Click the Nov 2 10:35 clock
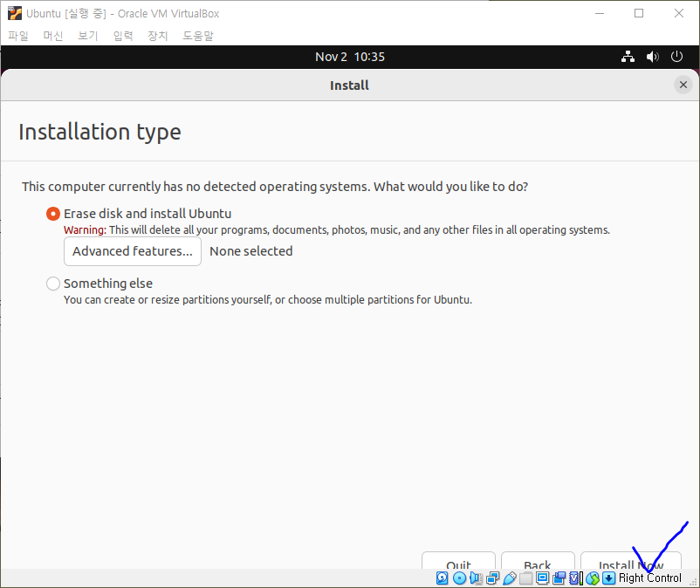 tap(349, 57)
